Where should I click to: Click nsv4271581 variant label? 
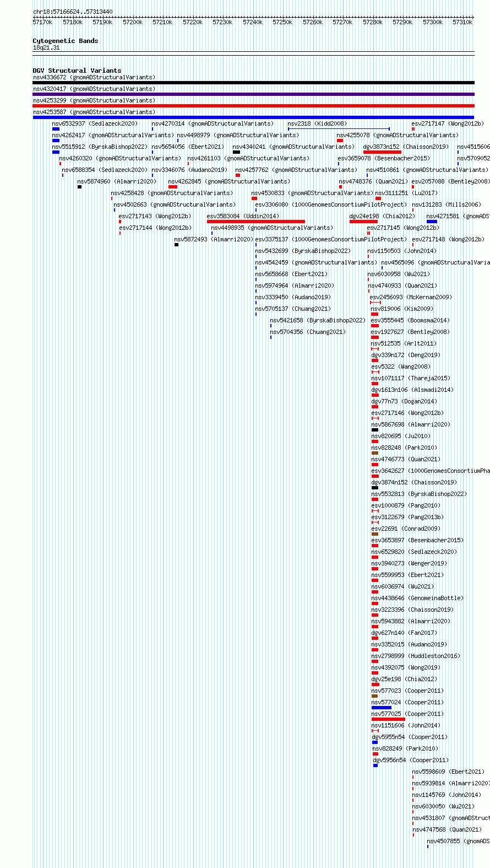pyautogui.click(x=458, y=216)
